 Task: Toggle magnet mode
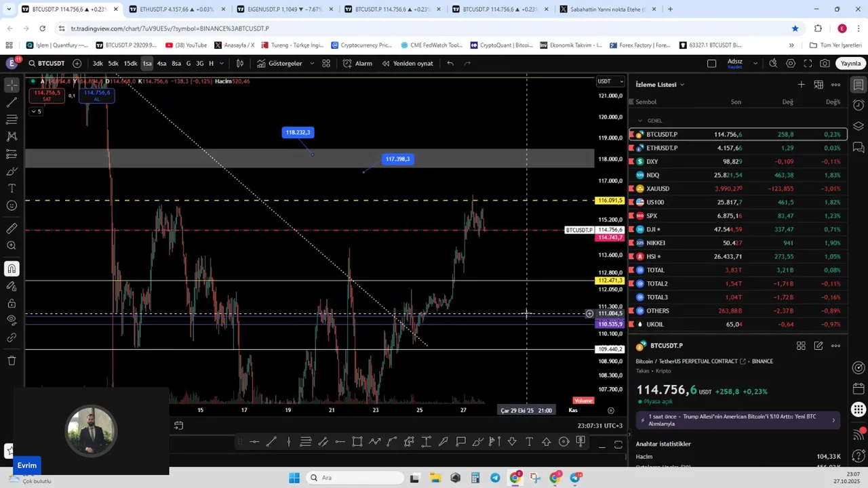[x=12, y=269]
